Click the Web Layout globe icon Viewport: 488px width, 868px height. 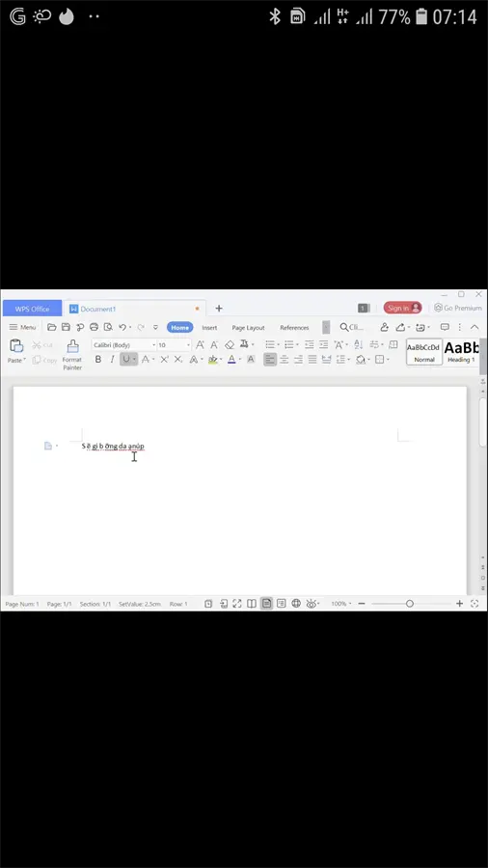coord(296,604)
